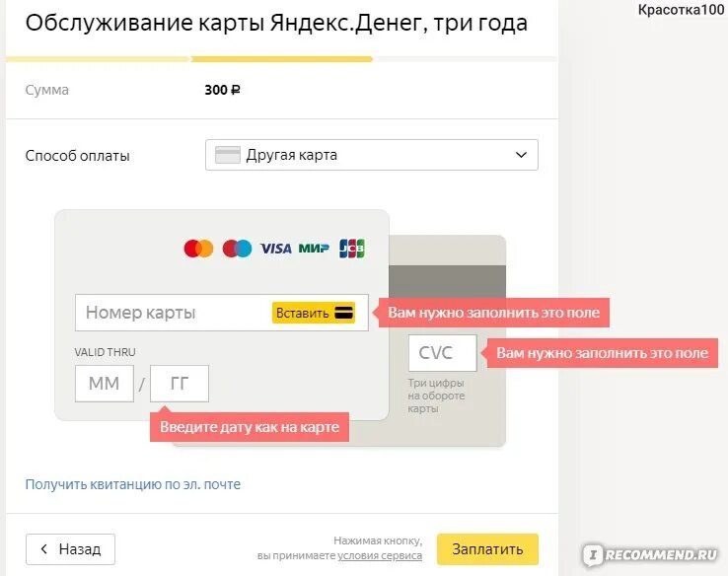The width and height of the screenshot is (728, 576).
Task: Click the MM month field
Action: (105, 384)
